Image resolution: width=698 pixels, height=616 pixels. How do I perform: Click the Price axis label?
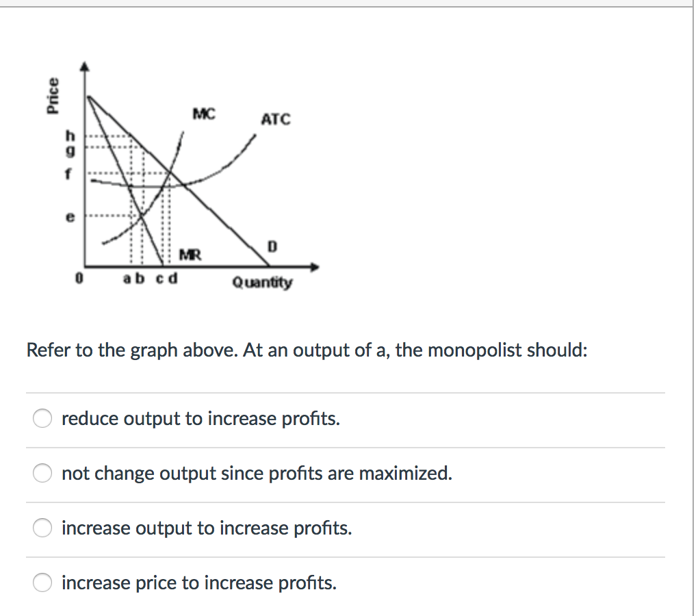pyautogui.click(x=53, y=94)
